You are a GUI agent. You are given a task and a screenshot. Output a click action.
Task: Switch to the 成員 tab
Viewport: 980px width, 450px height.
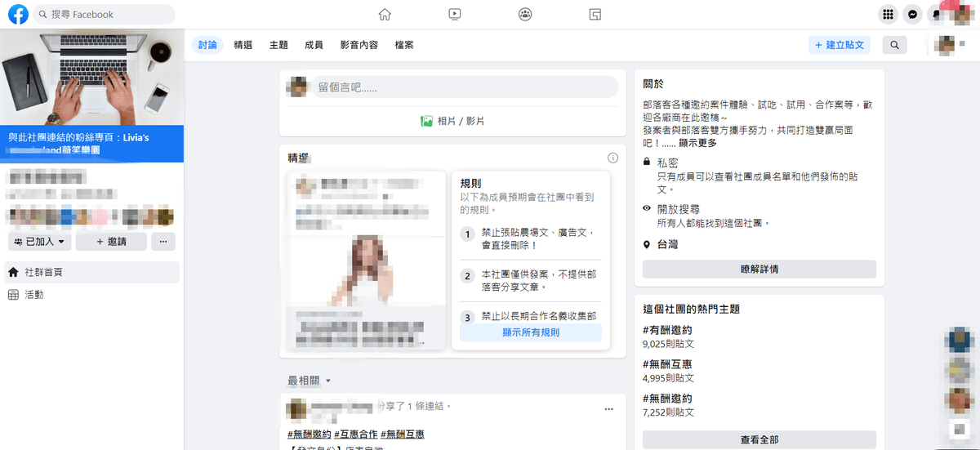coord(314,45)
